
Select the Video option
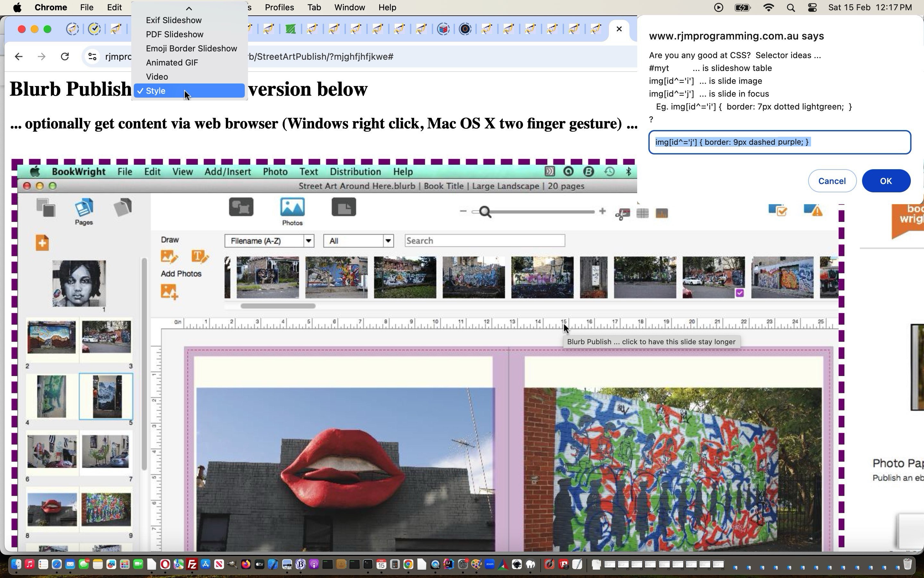click(x=157, y=77)
